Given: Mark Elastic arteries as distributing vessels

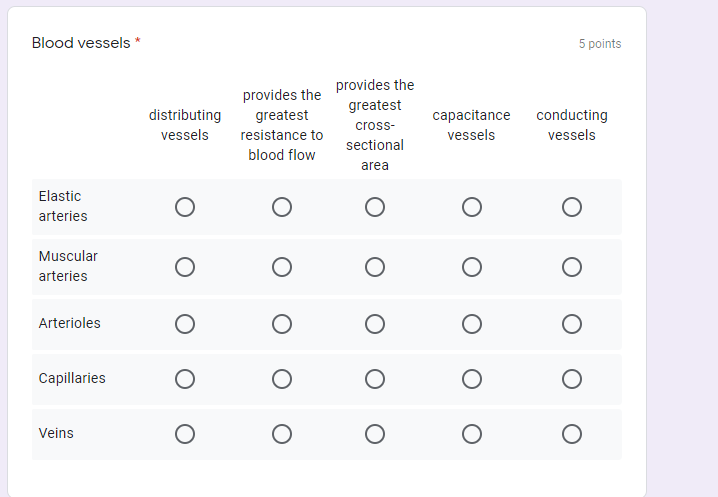Looking at the screenshot, I should (185, 207).
